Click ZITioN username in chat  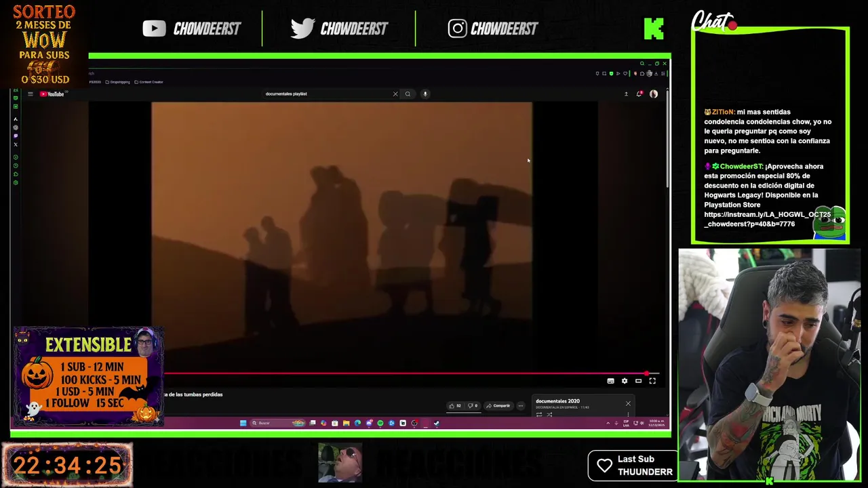[x=723, y=112]
